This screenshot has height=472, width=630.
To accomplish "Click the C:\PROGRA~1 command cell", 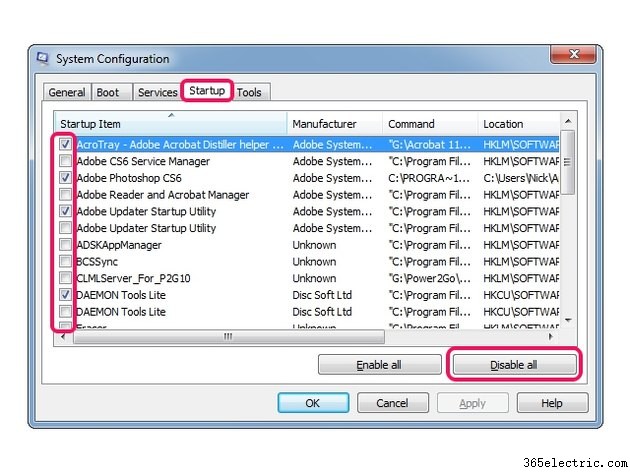I will [x=428, y=178].
